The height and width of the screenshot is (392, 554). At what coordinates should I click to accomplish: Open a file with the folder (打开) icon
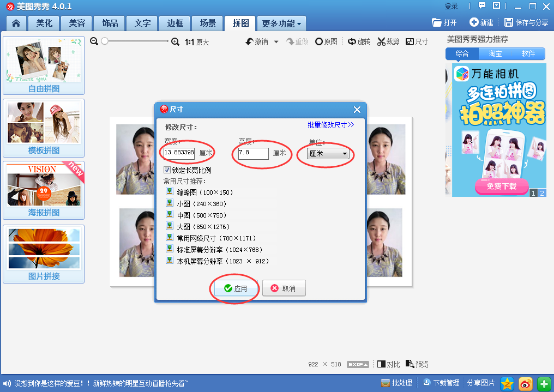444,23
